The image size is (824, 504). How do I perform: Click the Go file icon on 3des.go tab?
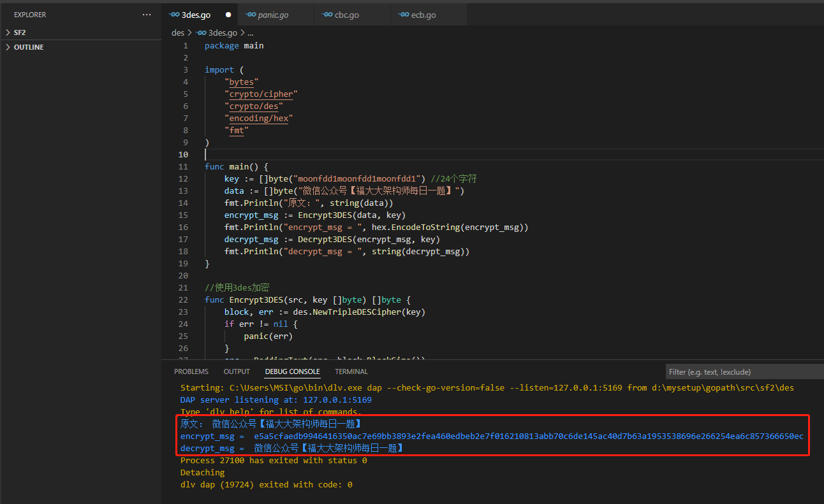(x=174, y=15)
